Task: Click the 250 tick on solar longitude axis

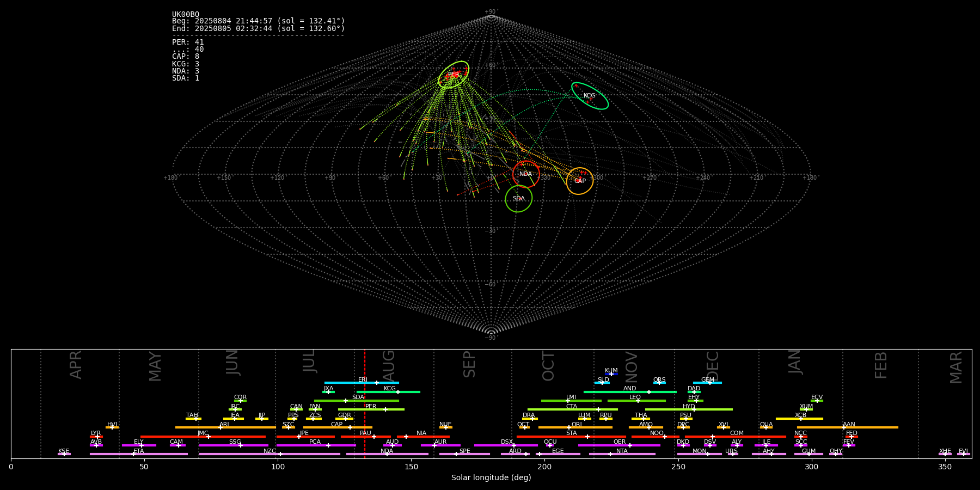Action: (x=678, y=467)
